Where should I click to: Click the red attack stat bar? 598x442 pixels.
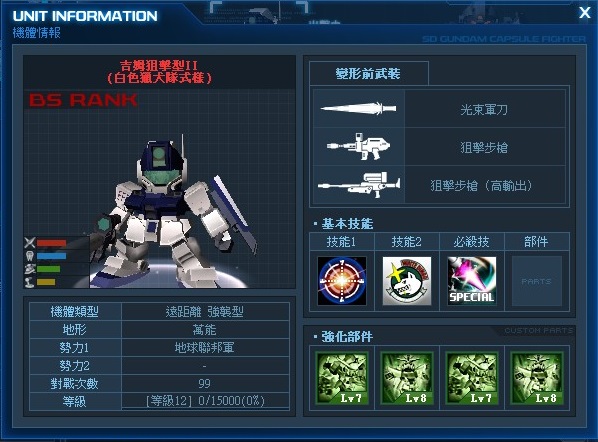(51, 243)
